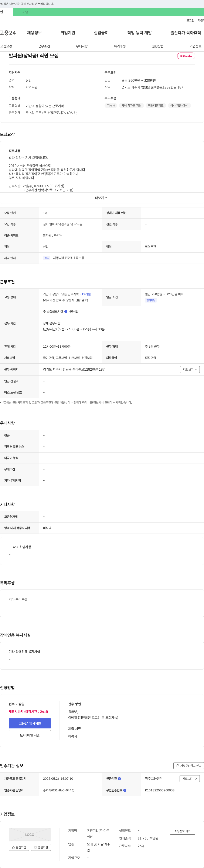Click the 자녀 학자금 지원 tag

click(131, 106)
